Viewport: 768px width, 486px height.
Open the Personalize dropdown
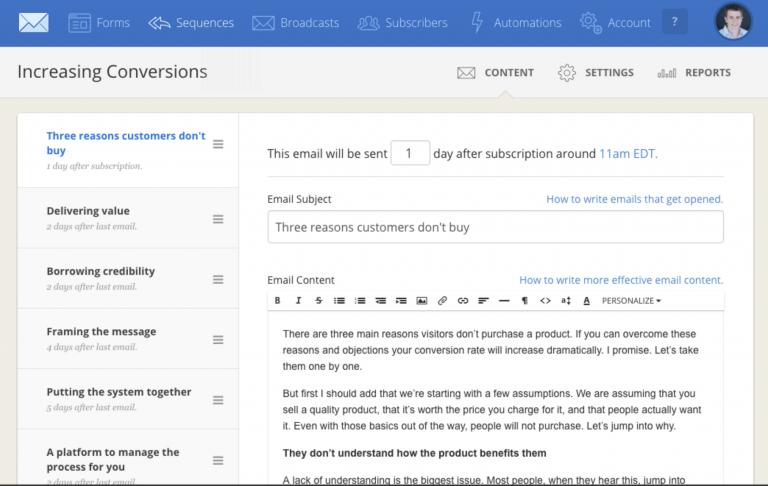[x=631, y=300]
